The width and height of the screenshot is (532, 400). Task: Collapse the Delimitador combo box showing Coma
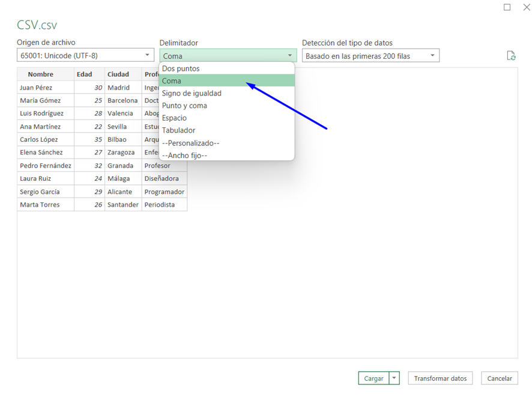point(228,56)
